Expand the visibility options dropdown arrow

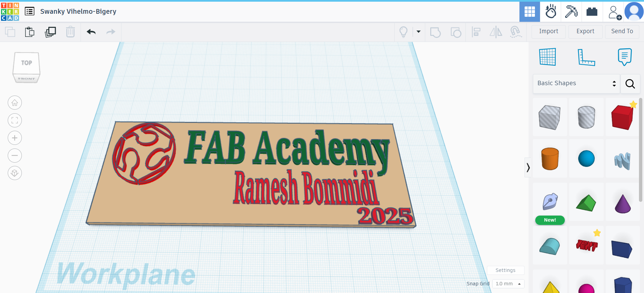[x=418, y=32]
